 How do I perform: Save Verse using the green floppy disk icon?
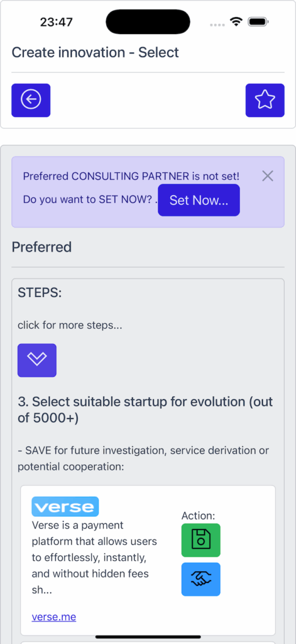pyautogui.click(x=200, y=540)
